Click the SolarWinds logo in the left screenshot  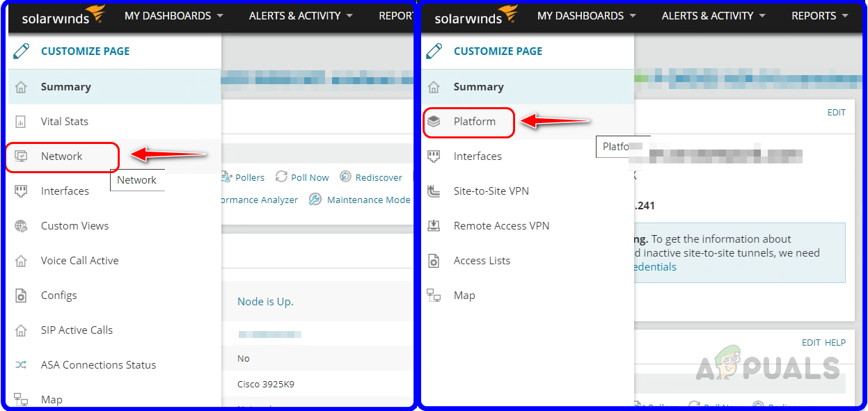pos(63,16)
